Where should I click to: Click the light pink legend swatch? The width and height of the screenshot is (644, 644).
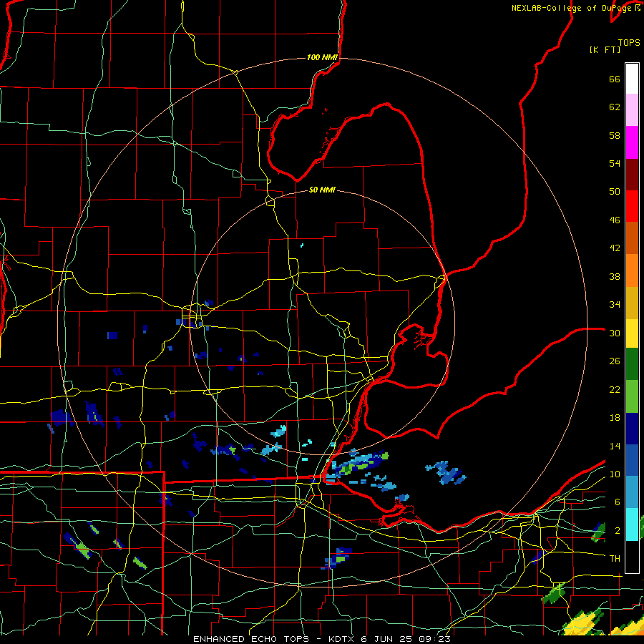(632, 109)
